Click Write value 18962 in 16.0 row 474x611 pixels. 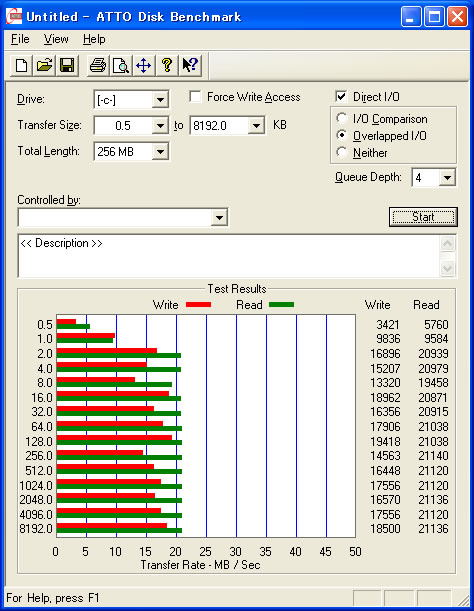[x=385, y=397]
